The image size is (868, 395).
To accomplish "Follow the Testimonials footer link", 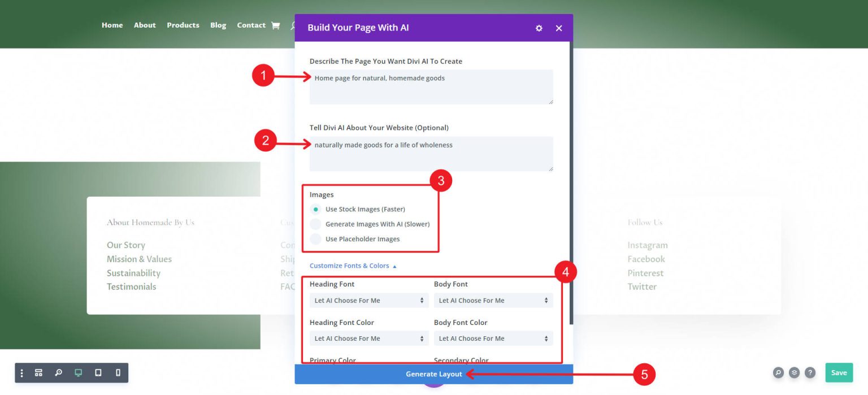I will click(x=131, y=287).
